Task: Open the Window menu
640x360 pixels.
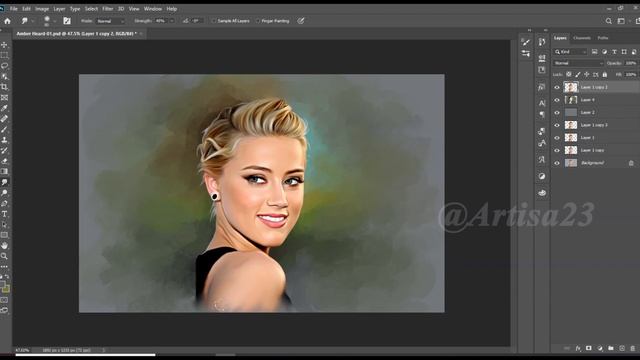Action: (153, 9)
